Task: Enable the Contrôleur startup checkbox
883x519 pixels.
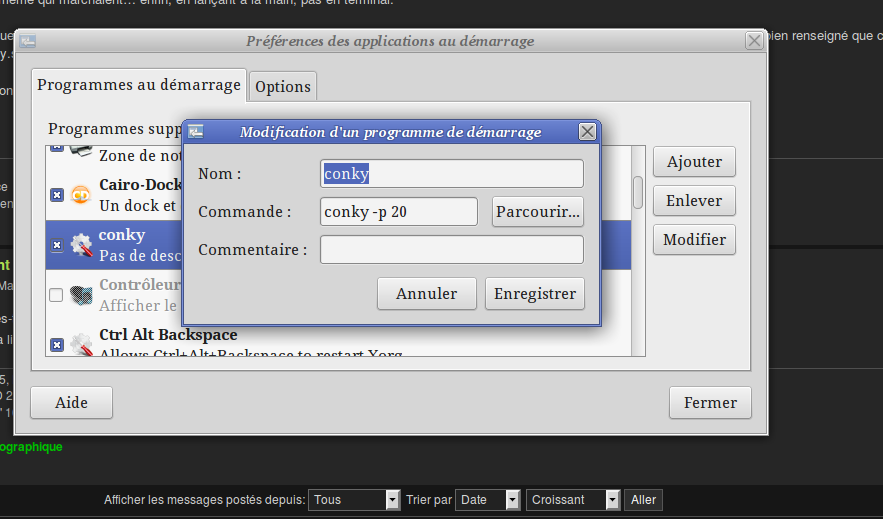Action: coord(56,294)
